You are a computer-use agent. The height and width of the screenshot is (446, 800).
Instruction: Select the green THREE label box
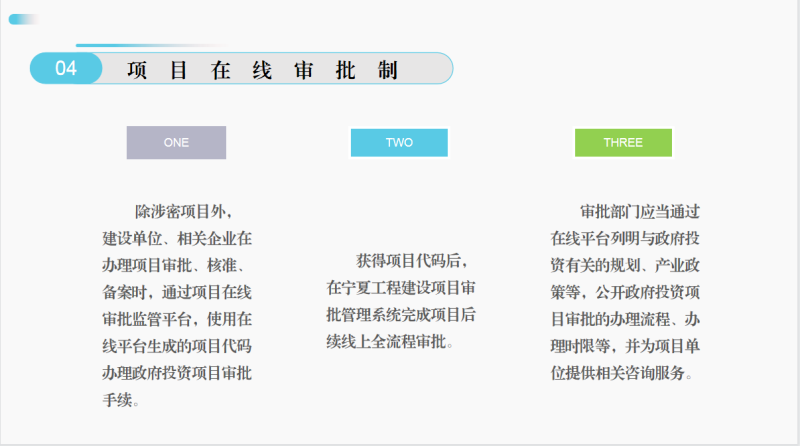coord(623,143)
